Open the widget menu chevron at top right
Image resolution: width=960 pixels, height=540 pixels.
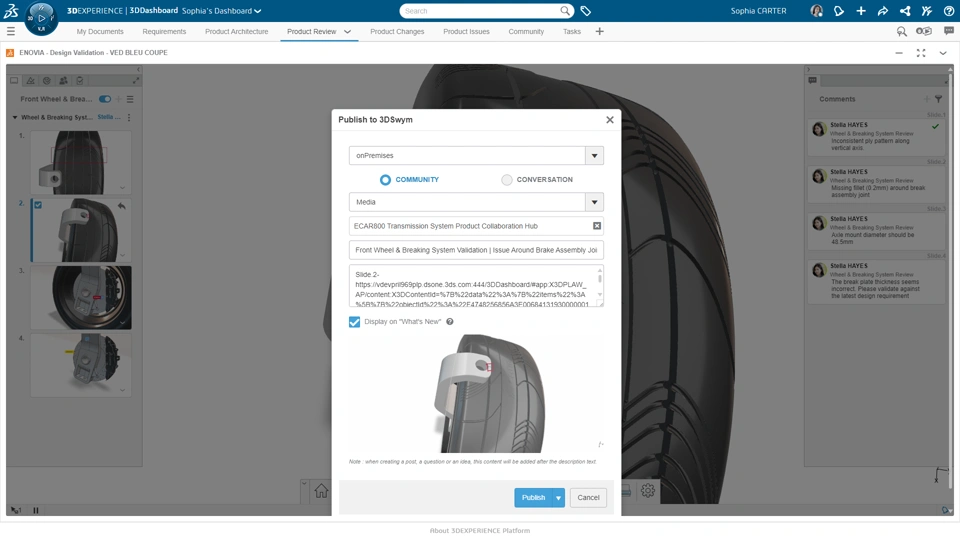(943, 53)
